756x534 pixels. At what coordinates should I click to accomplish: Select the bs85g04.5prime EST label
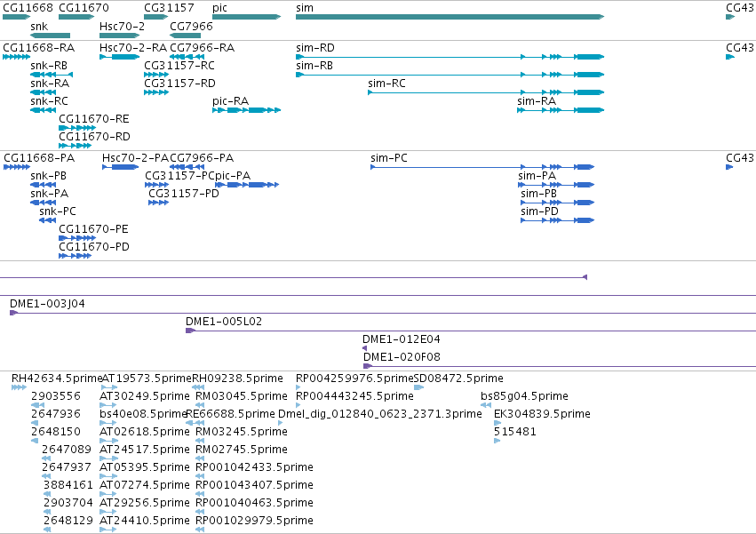(x=524, y=396)
